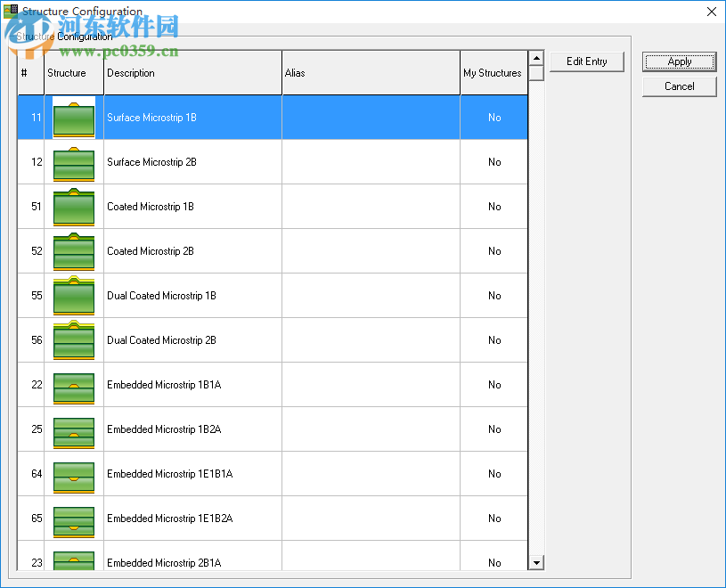This screenshot has height=588, width=726.
Task: Click row number 64
Action: [37, 474]
